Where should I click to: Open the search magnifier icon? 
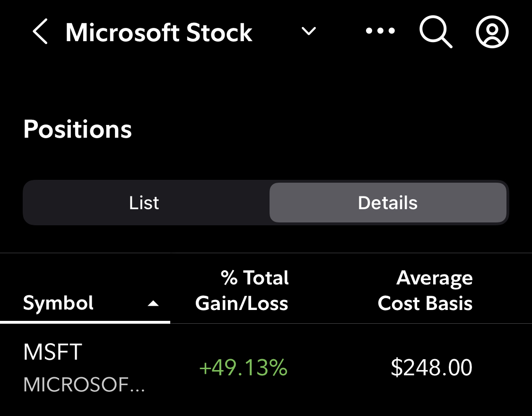(x=435, y=32)
